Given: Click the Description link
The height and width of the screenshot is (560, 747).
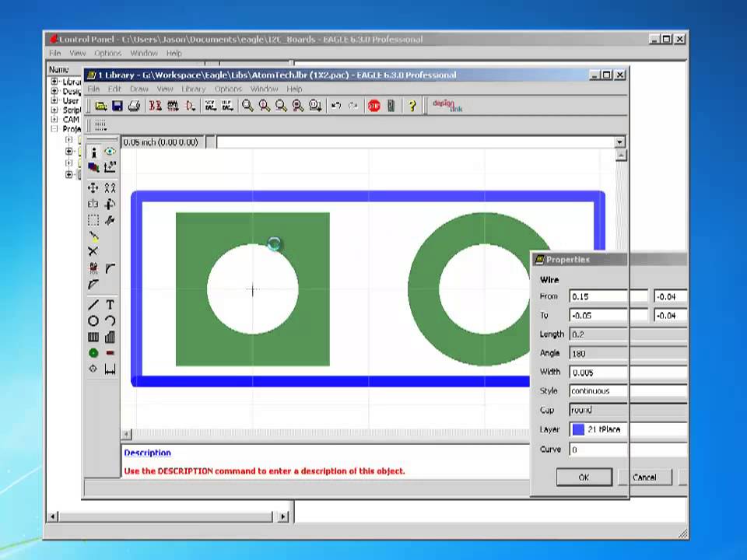Looking at the screenshot, I should pyautogui.click(x=147, y=453).
